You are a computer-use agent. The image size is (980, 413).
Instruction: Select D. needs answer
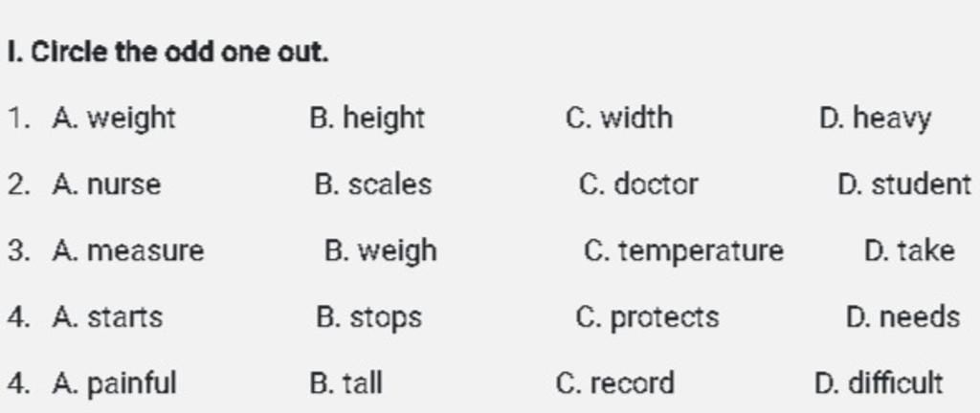(902, 317)
